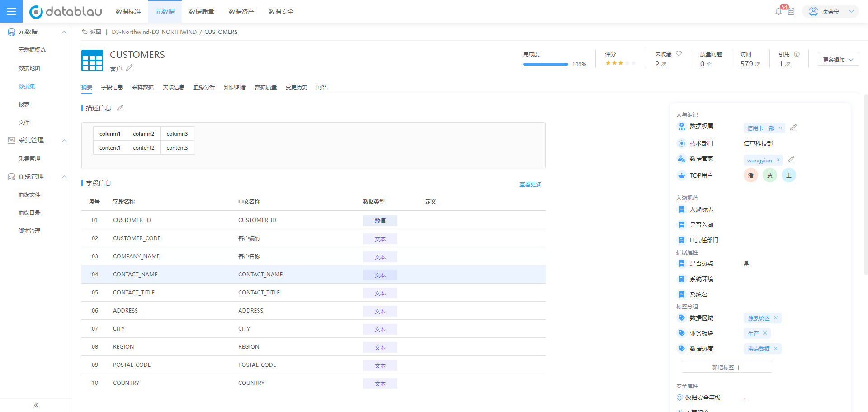Viewport: 868px width, 412px height.
Task: Edit the 描述信息 section pencil icon
Action: click(x=120, y=108)
